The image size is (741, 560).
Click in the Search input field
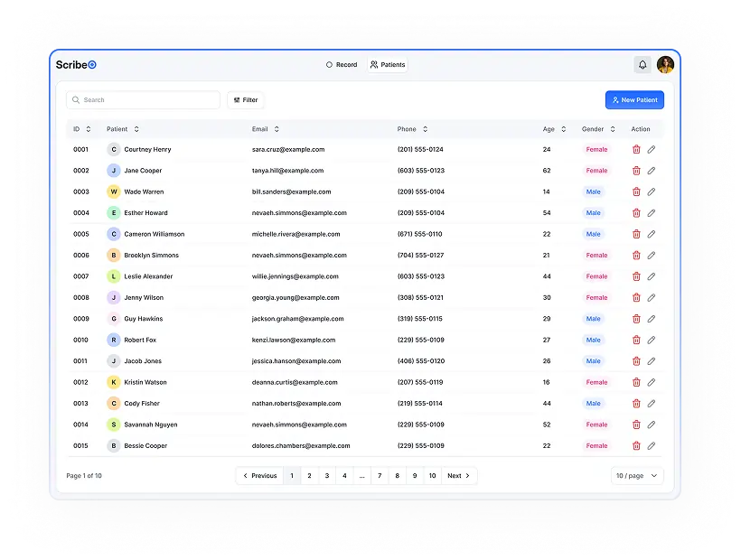[x=145, y=100]
